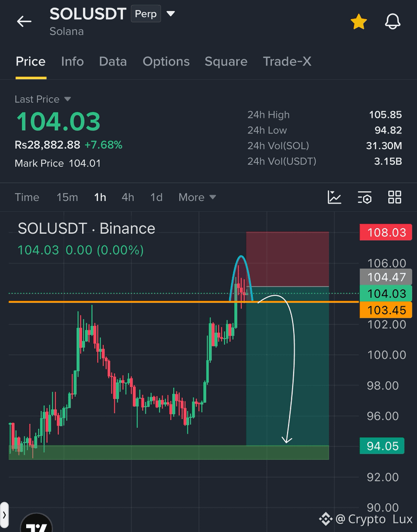Click the large 104.03 last price
The image size is (417, 532).
point(58,121)
